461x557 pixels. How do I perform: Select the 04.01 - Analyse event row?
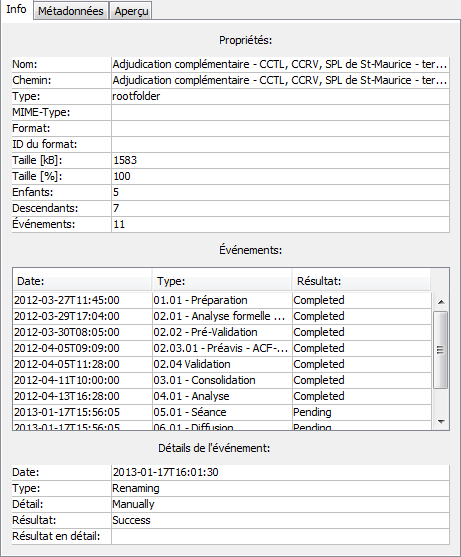pos(222,396)
